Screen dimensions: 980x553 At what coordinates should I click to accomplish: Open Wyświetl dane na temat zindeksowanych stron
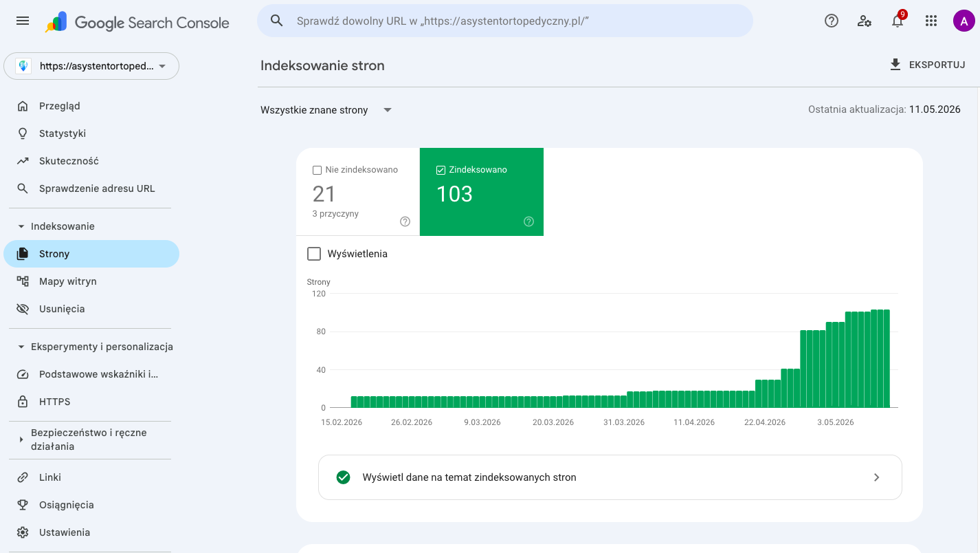pyautogui.click(x=610, y=477)
